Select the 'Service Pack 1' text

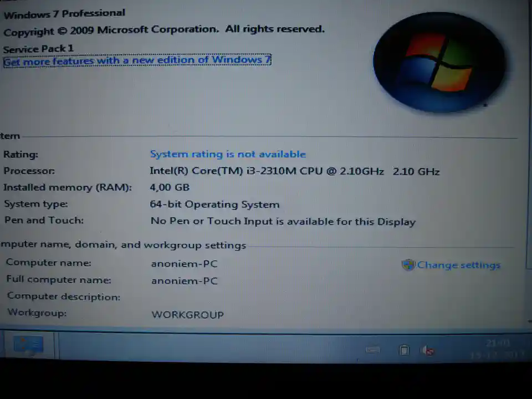point(38,49)
